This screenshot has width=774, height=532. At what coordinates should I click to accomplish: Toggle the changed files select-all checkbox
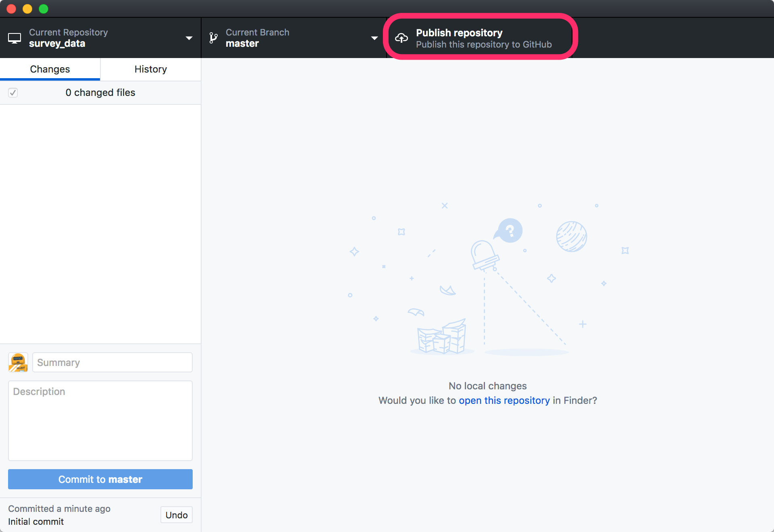[13, 93]
